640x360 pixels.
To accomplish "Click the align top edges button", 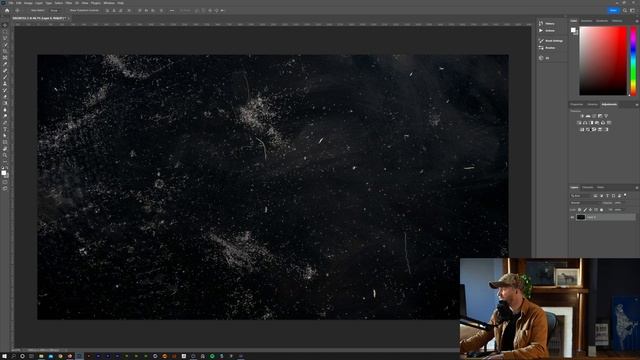I will [140, 10].
